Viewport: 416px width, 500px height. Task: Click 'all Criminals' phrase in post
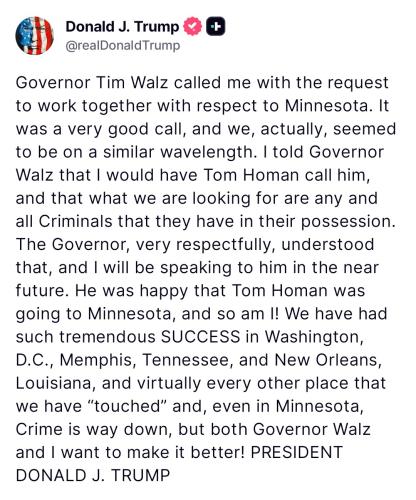64,221
